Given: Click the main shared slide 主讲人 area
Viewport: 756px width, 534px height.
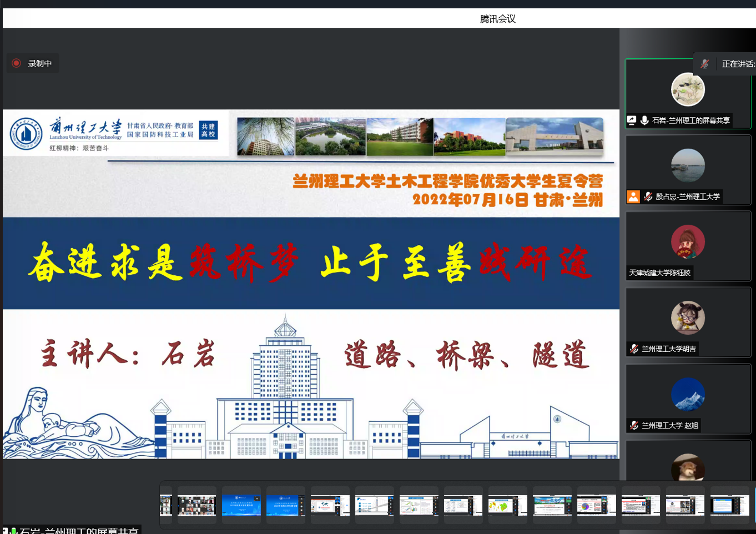Looking at the screenshot, I should 128,354.
